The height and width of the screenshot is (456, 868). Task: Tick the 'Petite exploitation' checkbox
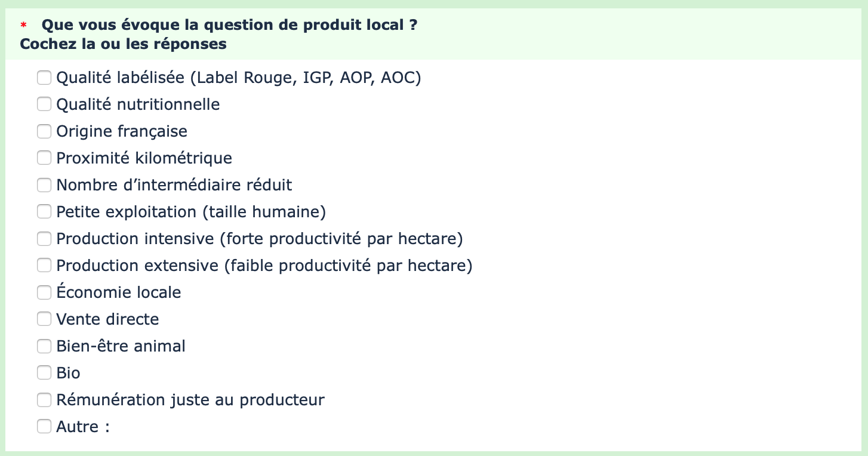pyautogui.click(x=44, y=212)
